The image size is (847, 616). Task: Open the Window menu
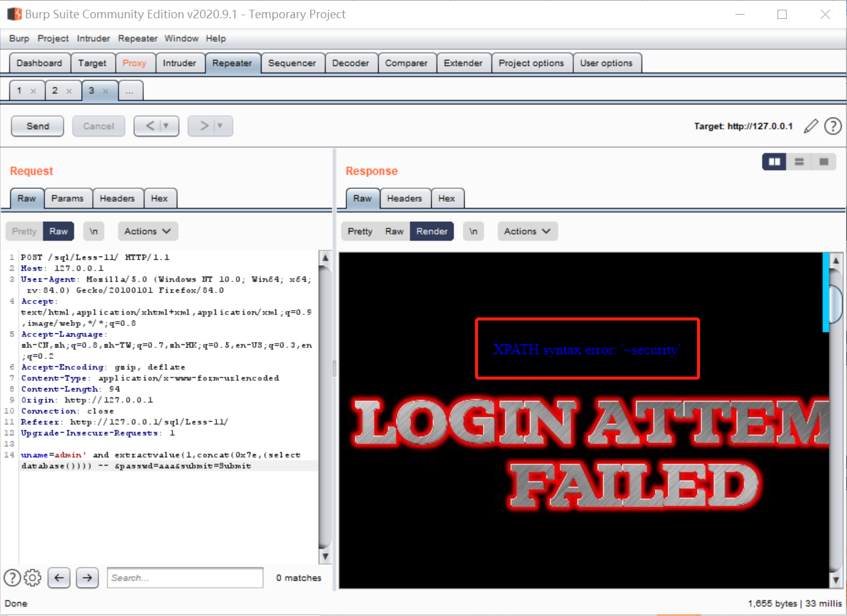[x=181, y=38]
